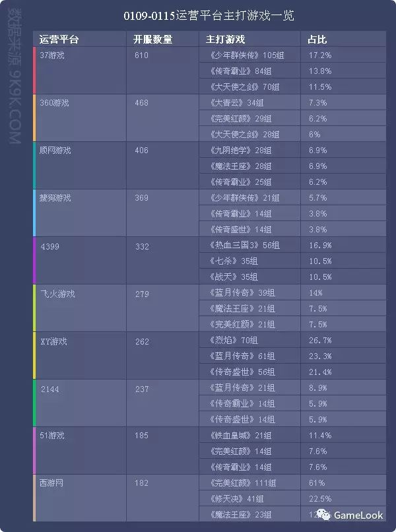
Task: Click 《蓝月传奇》61组 entry
Action: click(242, 356)
